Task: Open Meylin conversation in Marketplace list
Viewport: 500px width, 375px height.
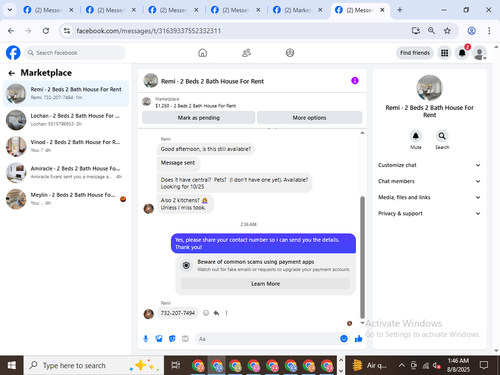Action: (x=66, y=199)
